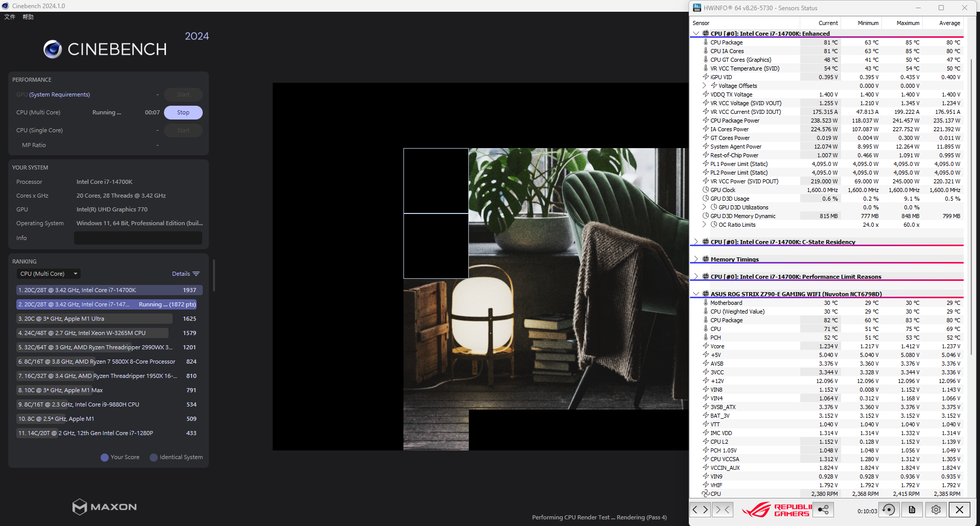Expand the Memory Timings section

click(x=696, y=259)
